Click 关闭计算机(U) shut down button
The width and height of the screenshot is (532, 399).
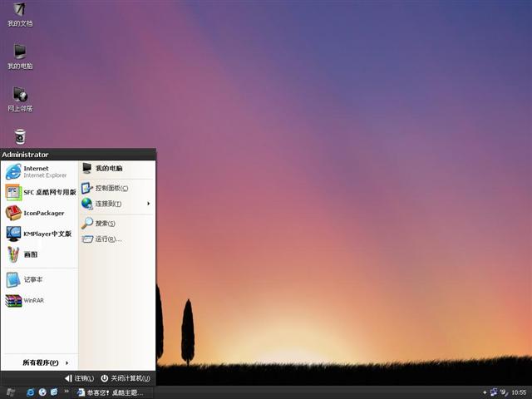click(126, 378)
